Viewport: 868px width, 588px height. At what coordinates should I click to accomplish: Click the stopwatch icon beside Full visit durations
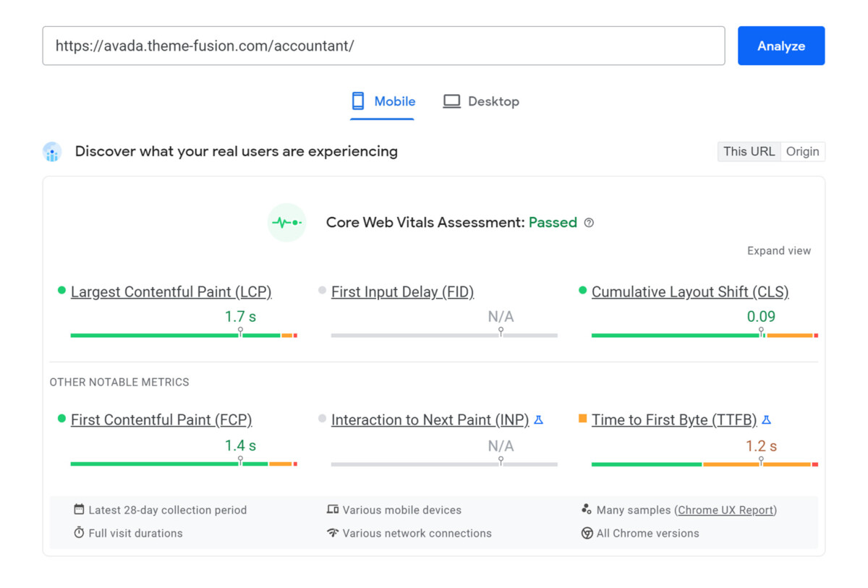tap(78, 533)
